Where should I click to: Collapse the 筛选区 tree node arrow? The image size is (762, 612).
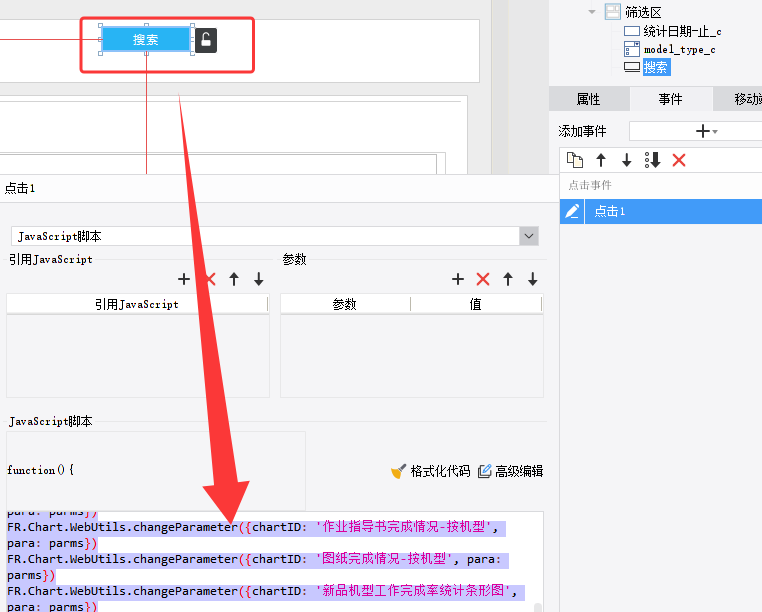(591, 12)
